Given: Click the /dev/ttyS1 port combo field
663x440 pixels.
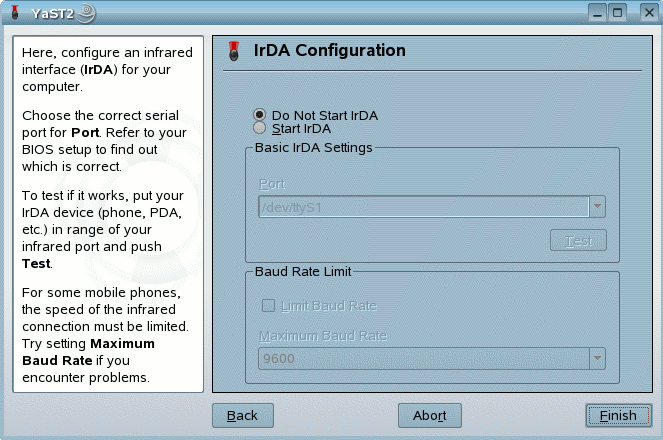Looking at the screenshot, I should tap(422, 207).
